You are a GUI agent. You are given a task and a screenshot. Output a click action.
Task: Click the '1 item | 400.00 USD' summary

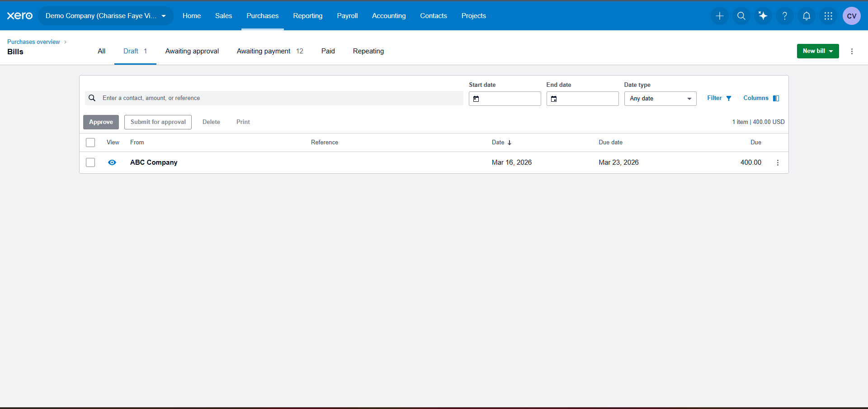[x=759, y=122]
